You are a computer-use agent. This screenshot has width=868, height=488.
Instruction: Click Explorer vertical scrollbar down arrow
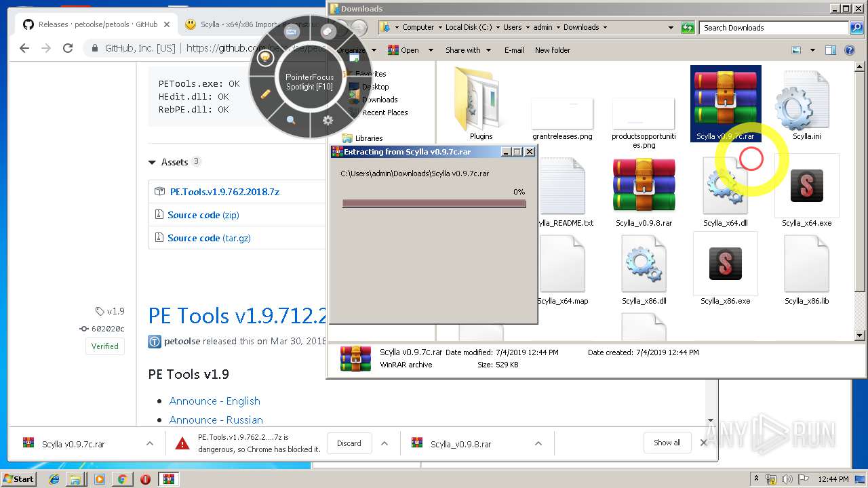click(860, 335)
